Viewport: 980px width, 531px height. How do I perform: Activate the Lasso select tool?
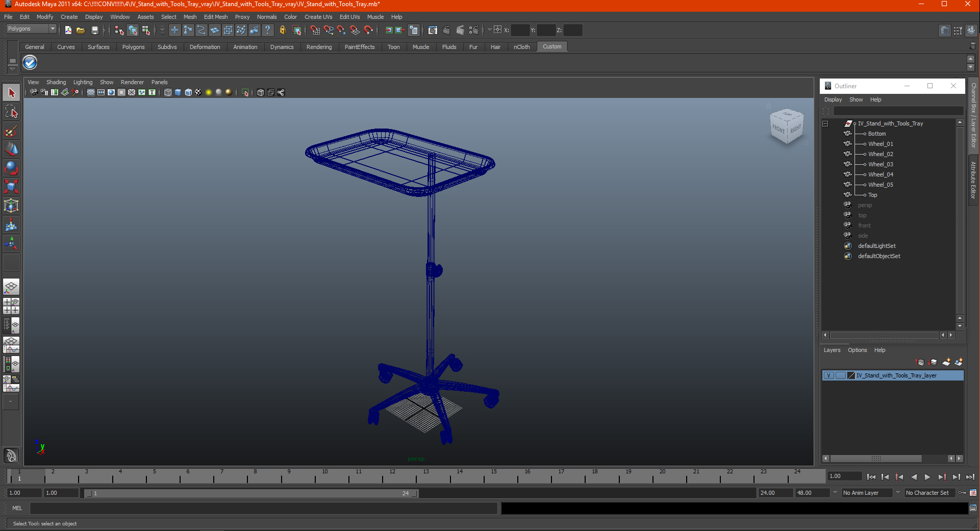tap(11, 112)
